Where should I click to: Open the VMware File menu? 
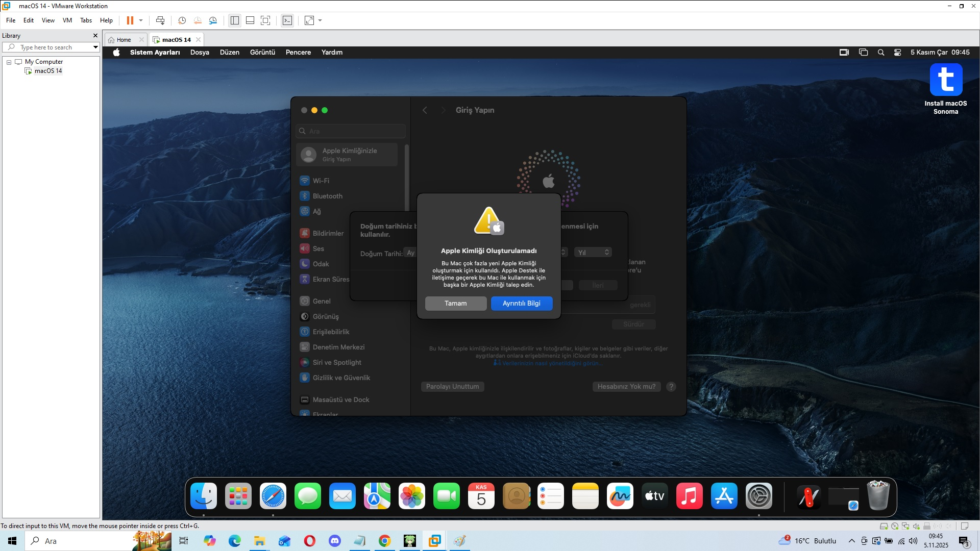tap(11, 20)
